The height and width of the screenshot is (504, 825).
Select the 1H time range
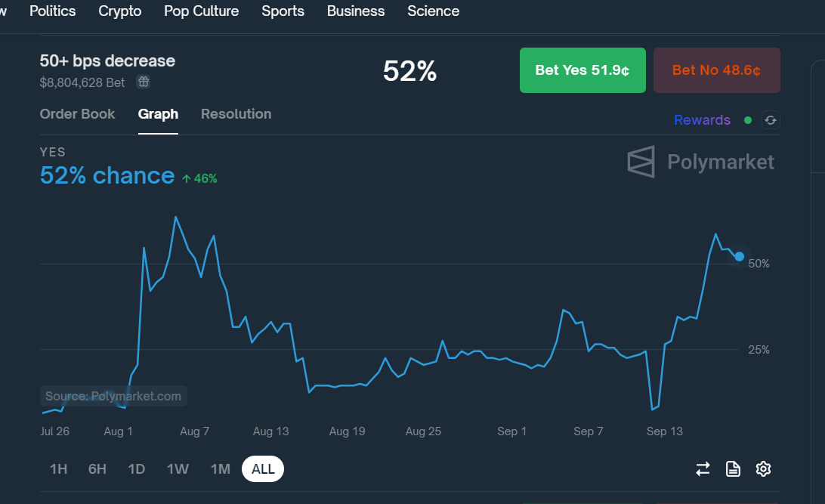pyautogui.click(x=58, y=469)
